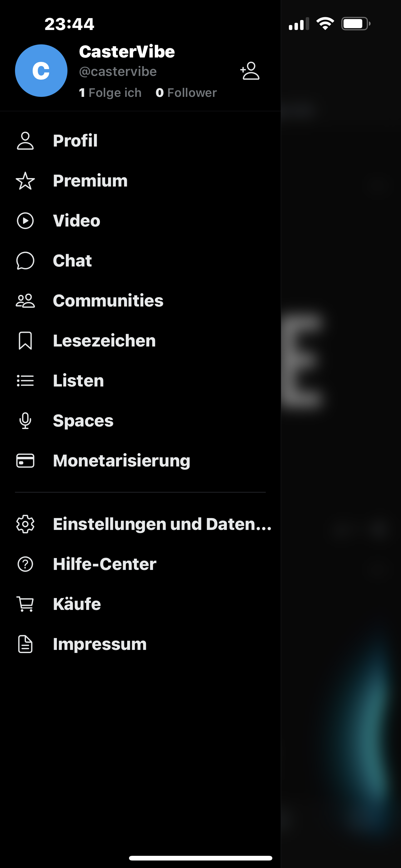The width and height of the screenshot is (401, 868).
Task: Tap the Premium star icon
Action: point(25,181)
